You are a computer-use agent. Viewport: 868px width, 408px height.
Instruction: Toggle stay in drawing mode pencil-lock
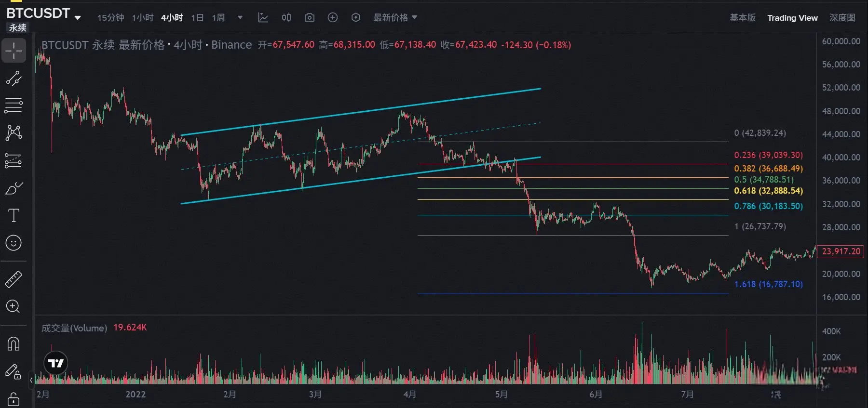[14, 371]
